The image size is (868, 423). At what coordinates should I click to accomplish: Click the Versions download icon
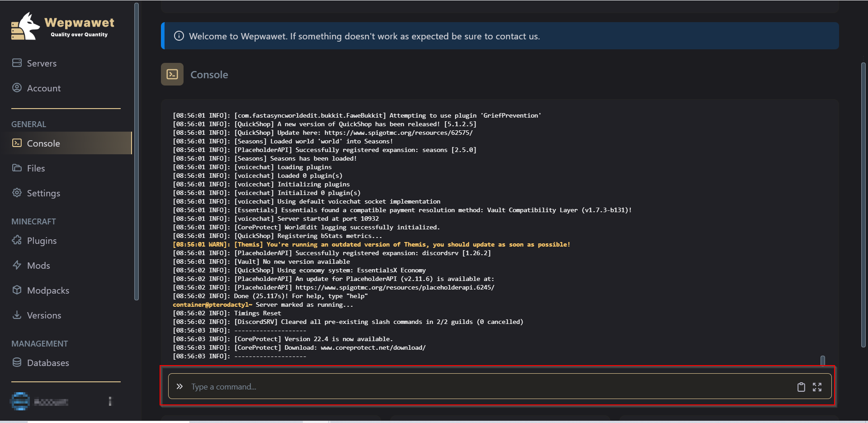[17, 315]
